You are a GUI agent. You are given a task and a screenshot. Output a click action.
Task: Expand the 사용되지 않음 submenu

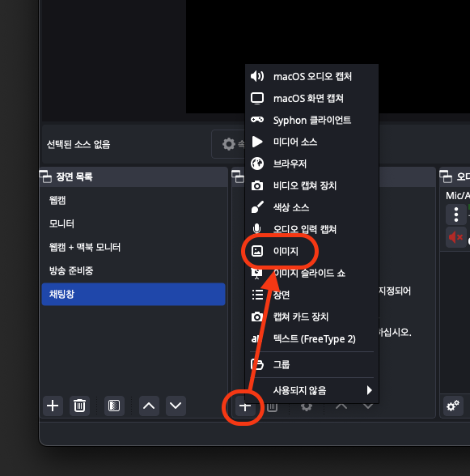coord(311,390)
